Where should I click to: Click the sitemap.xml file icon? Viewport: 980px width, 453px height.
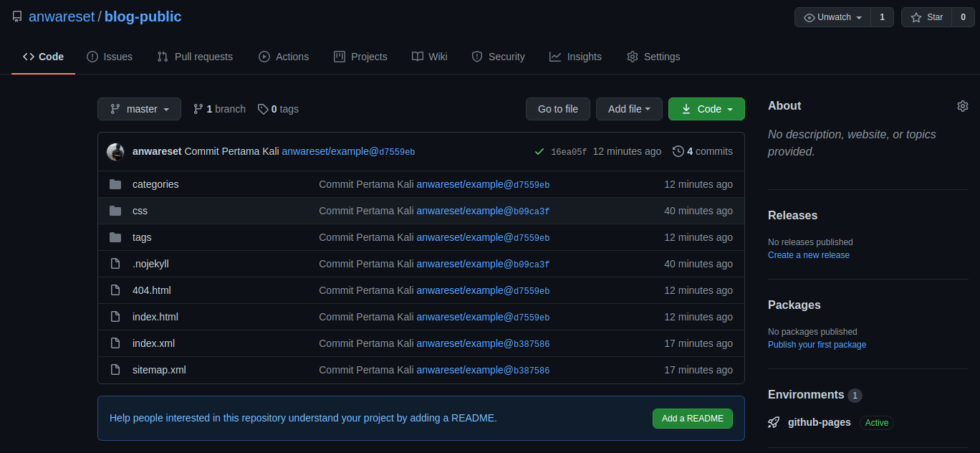tap(115, 370)
